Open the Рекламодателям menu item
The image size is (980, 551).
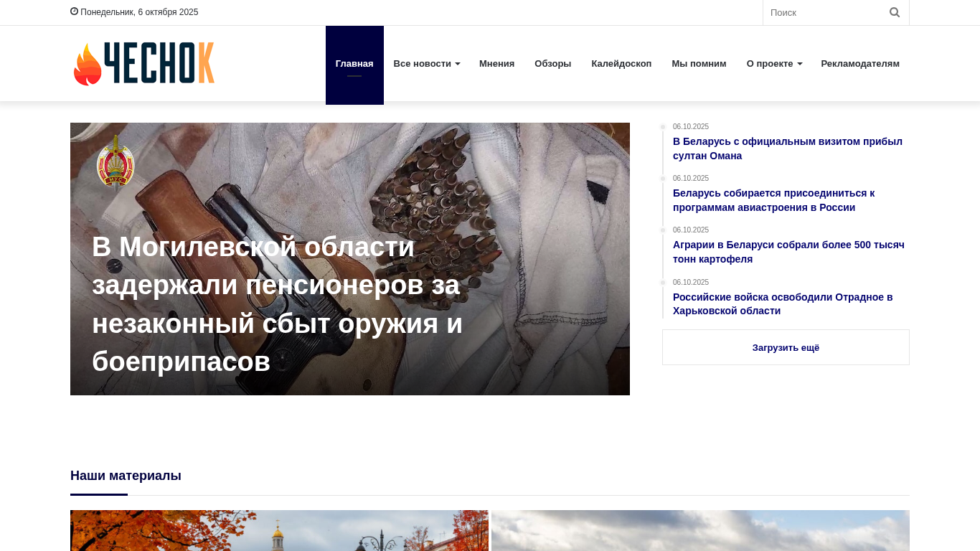tap(860, 64)
